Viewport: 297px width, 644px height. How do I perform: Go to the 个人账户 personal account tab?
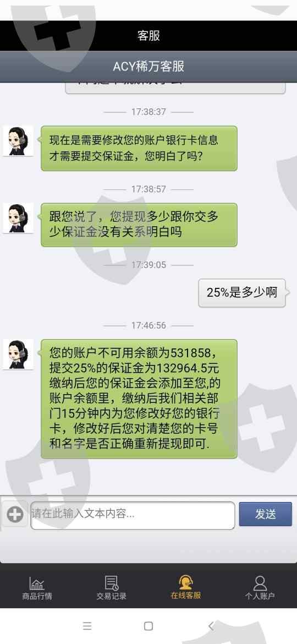(x=260, y=588)
